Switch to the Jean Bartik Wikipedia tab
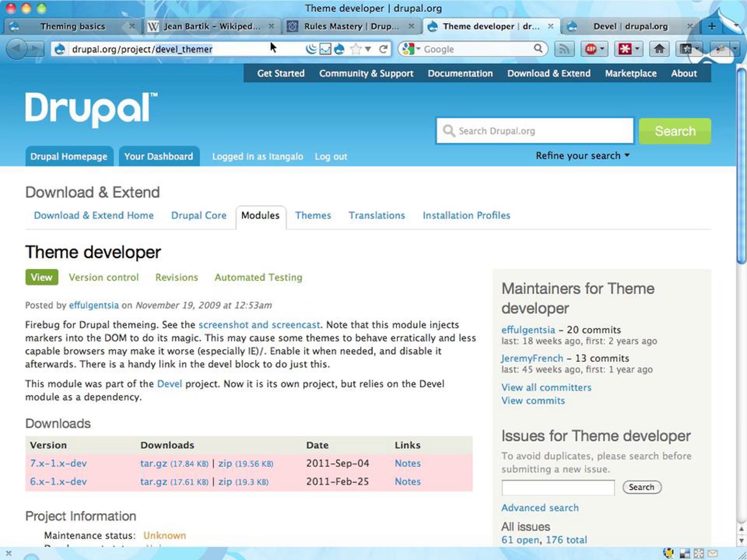 click(212, 26)
